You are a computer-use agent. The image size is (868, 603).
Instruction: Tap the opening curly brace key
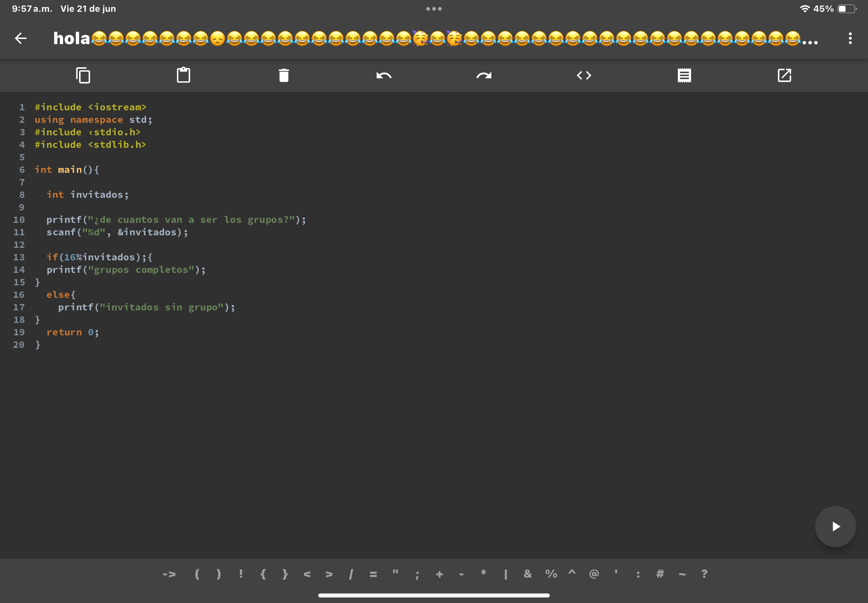coord(263,574)
